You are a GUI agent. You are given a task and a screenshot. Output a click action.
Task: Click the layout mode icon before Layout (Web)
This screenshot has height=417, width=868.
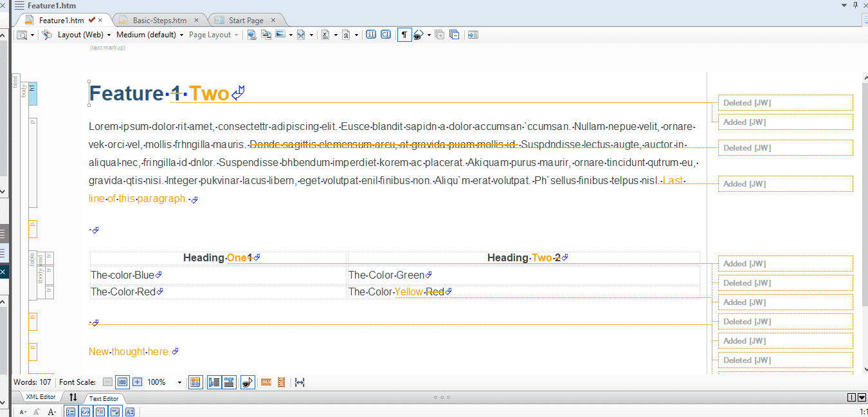click(x=47, y=35)
